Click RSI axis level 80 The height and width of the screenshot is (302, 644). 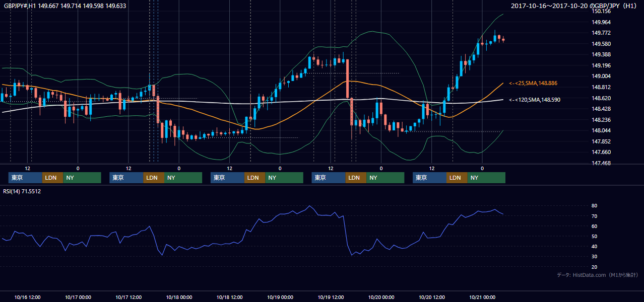[x=595, y=206]
